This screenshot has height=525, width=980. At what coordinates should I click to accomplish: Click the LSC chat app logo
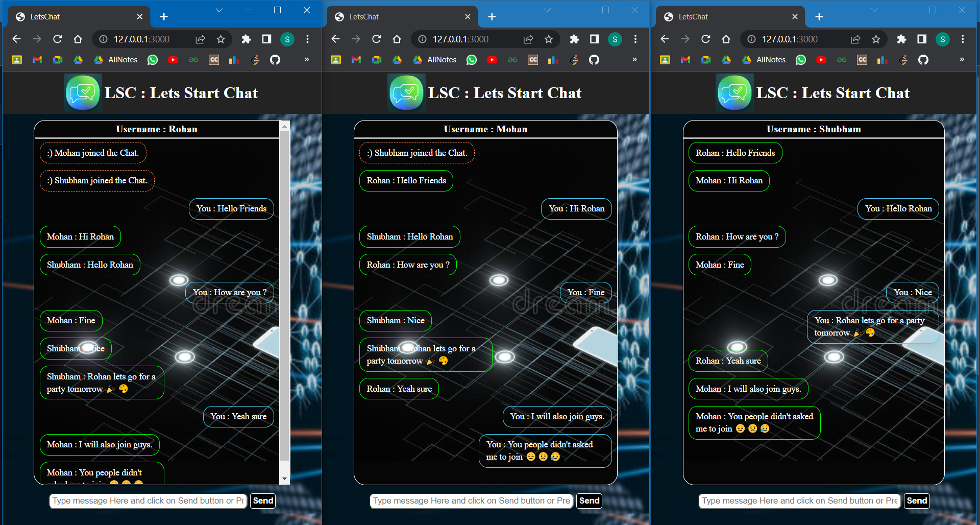[83, 92]
